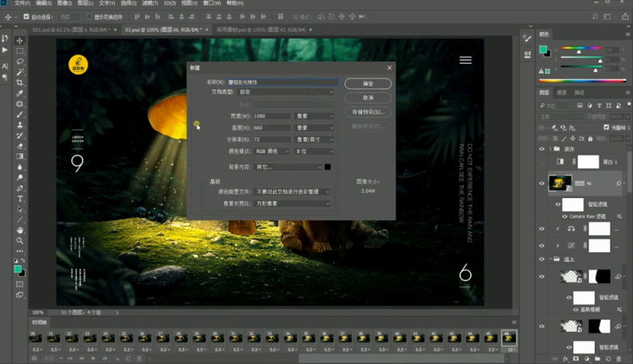Select the Rectangular Marquee tool
Viewport: 633px width, 364px height.
(x=20, y=50)
